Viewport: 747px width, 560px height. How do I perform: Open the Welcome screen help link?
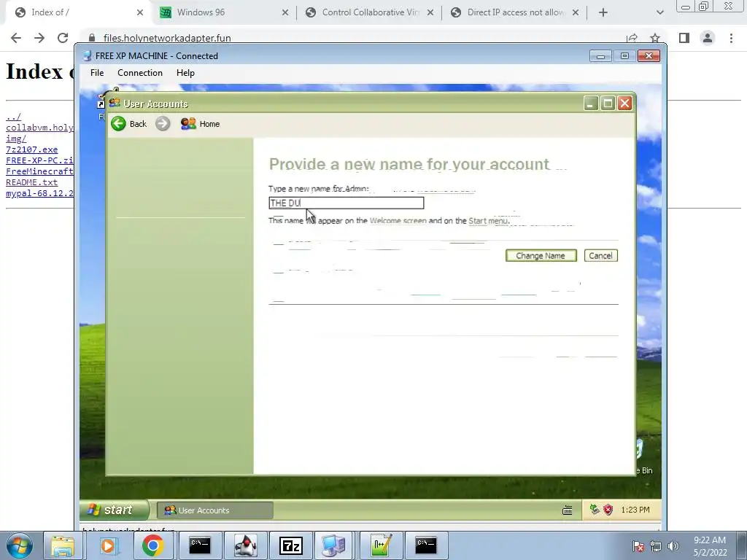click(x=398, y=220)
